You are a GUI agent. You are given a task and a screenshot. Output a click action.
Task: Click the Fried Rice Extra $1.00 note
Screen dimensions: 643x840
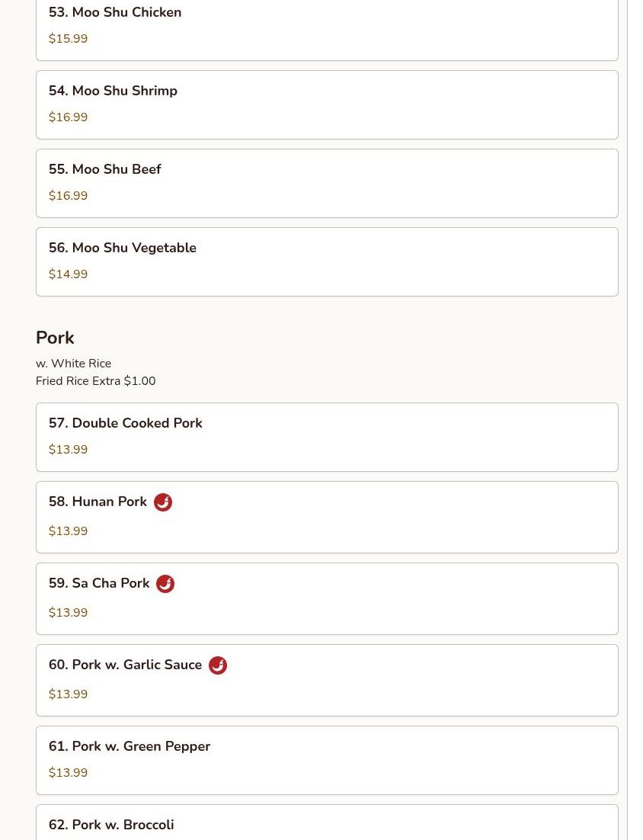(96, 381)
